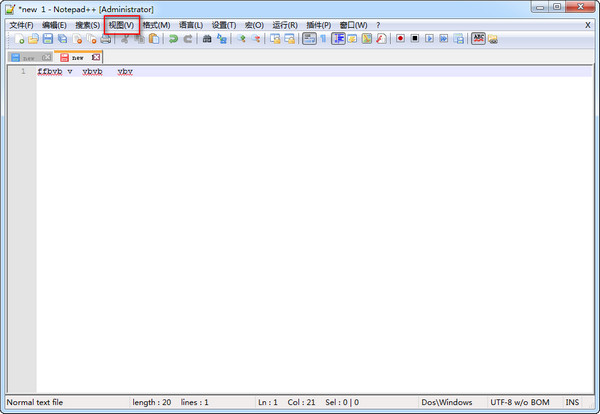Click the New file toolbar icon
Image resolution: width=600 pixels, height=414 pixels.
point(19,39)
